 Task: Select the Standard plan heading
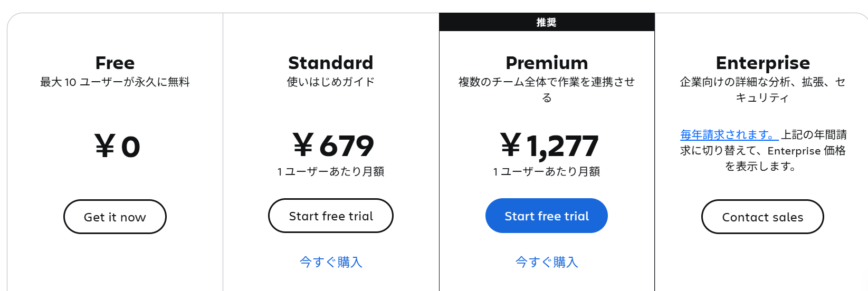tap(331, 63)
